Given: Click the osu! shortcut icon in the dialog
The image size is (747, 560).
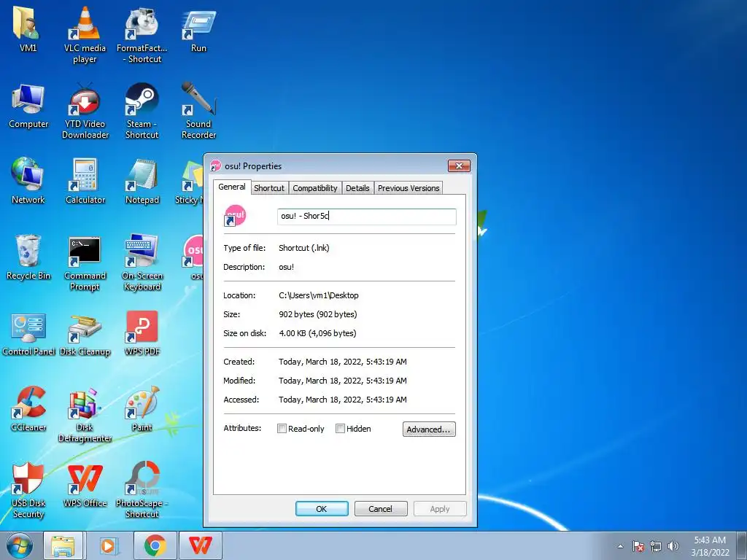Looking at the screenshot, I should coord(234,215).
